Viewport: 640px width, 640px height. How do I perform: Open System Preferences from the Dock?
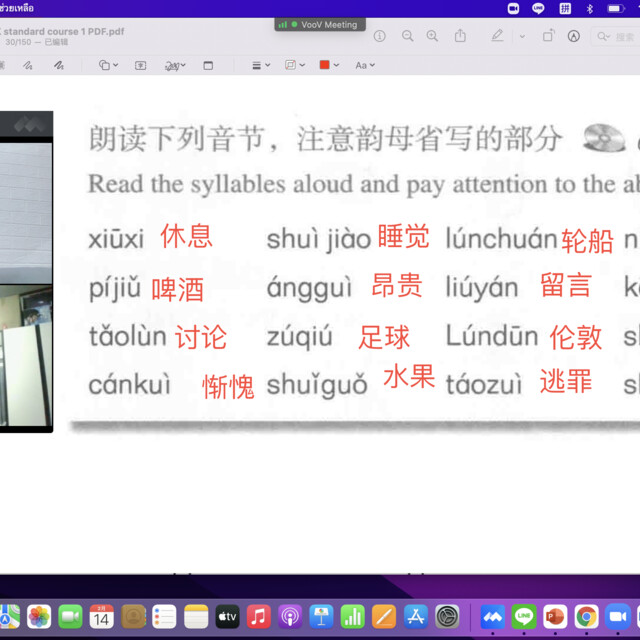tap(447, 616)
